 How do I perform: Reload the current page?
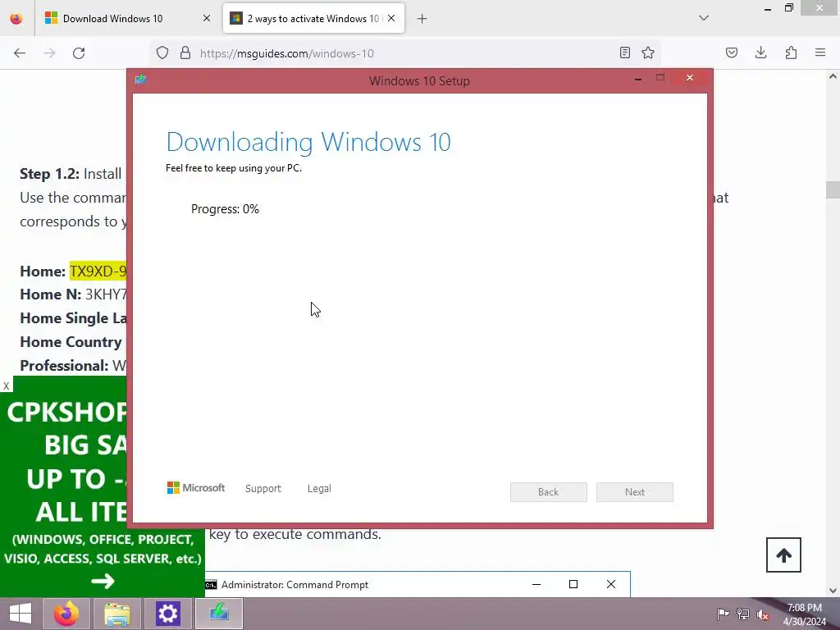coord(79,53)
